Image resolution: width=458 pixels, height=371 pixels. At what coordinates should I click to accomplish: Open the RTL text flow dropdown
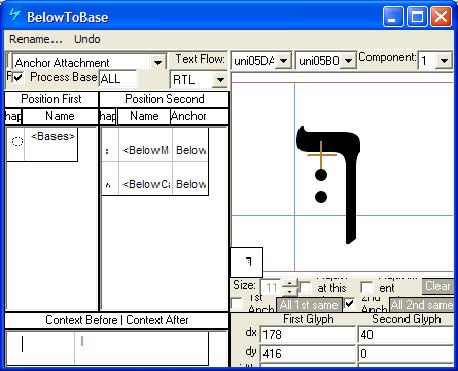[x=220, y=80]
